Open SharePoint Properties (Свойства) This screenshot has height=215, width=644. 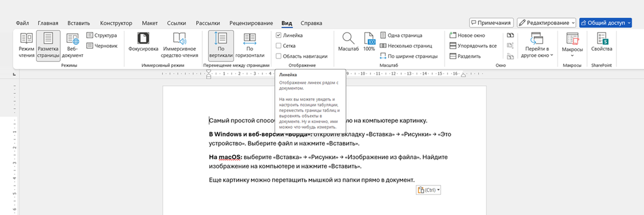click(x=602, y=42)
